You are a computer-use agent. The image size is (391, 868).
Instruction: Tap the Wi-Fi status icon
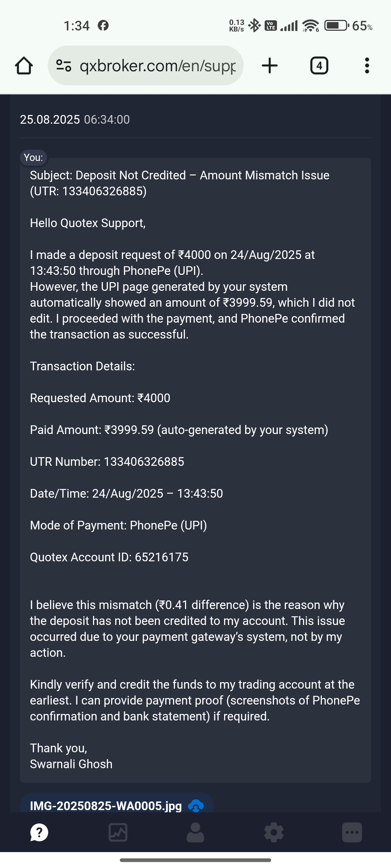click(311, 26)
